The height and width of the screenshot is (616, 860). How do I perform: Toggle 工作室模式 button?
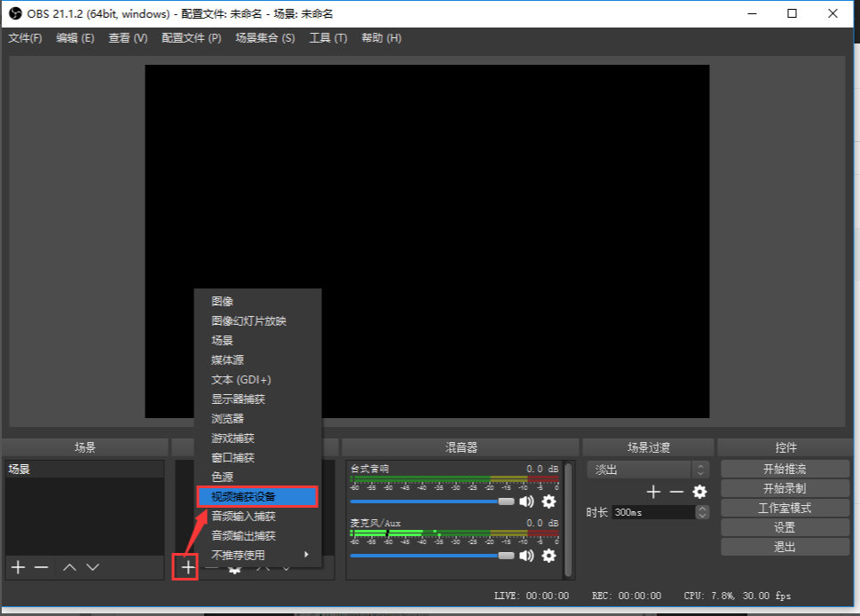point(785,508)
